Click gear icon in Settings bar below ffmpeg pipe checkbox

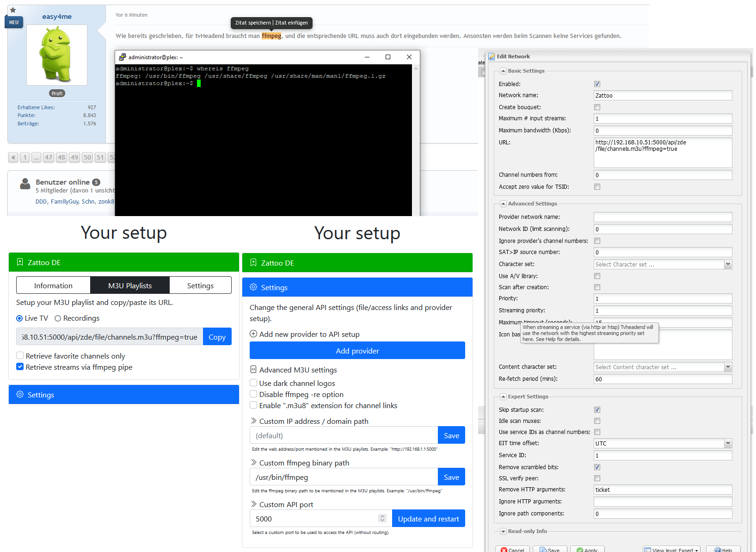(20, 395)
